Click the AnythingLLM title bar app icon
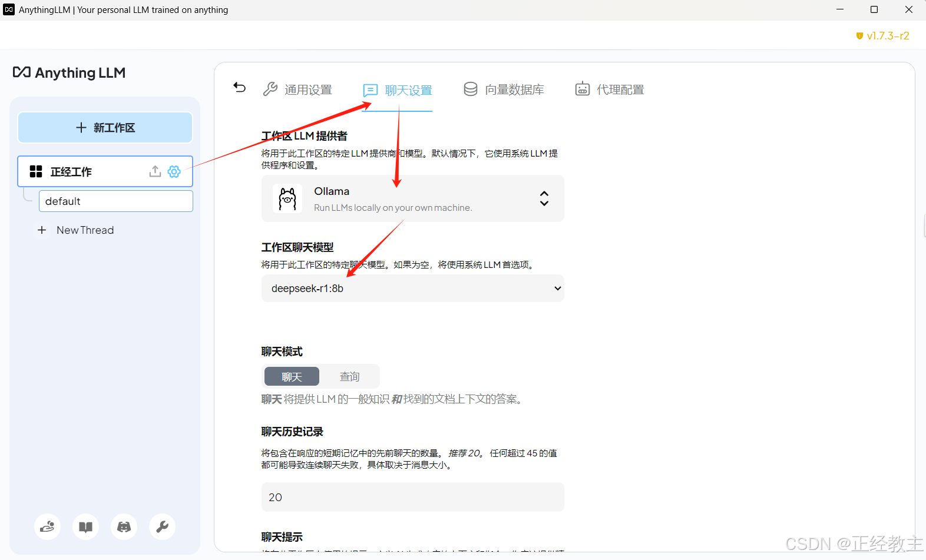This screenshot has width=926, height=560. pos(9,9)
